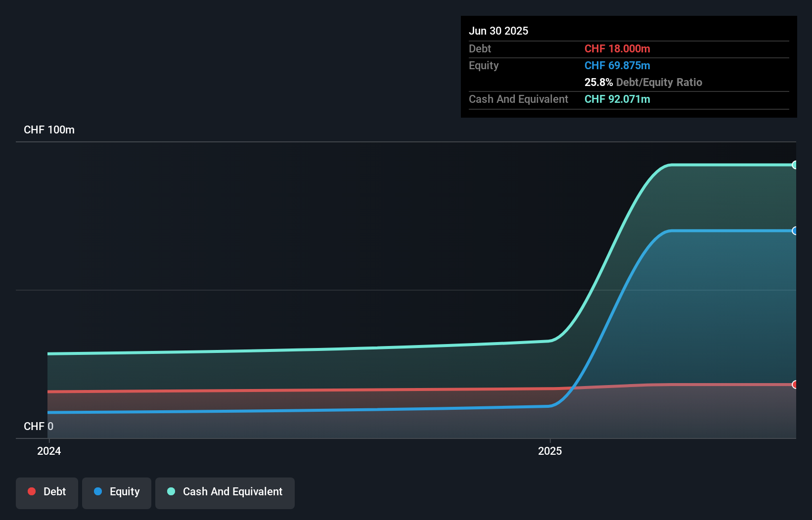
Task: Click the CHF 100m axis label
Action: click(49, 130)
